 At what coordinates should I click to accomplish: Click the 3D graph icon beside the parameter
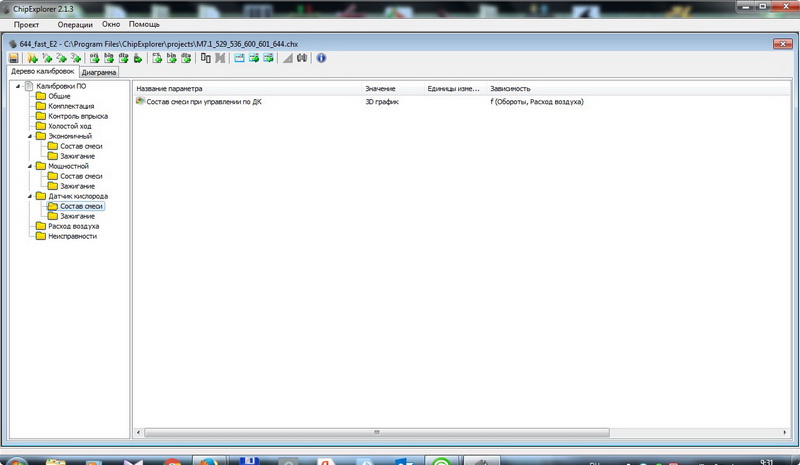140,102
